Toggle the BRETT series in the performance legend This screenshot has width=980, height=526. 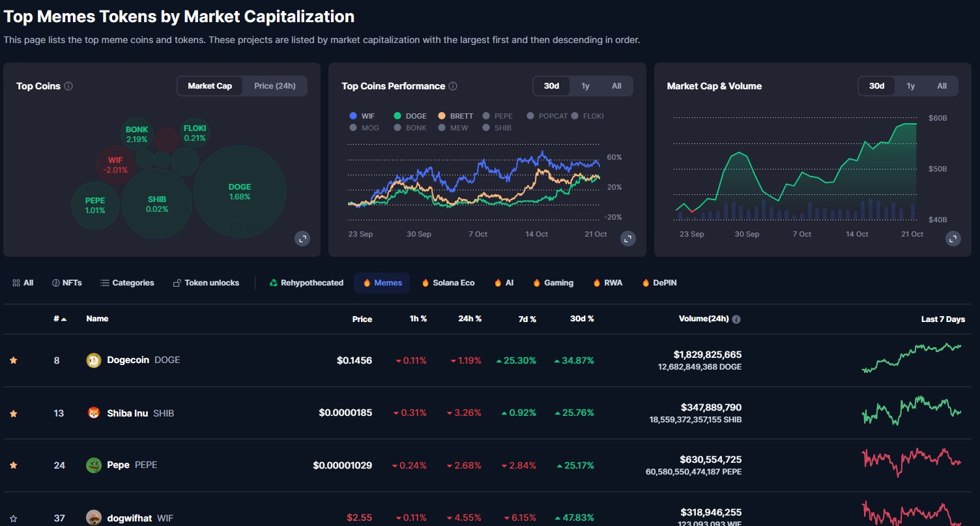point(455,116)
